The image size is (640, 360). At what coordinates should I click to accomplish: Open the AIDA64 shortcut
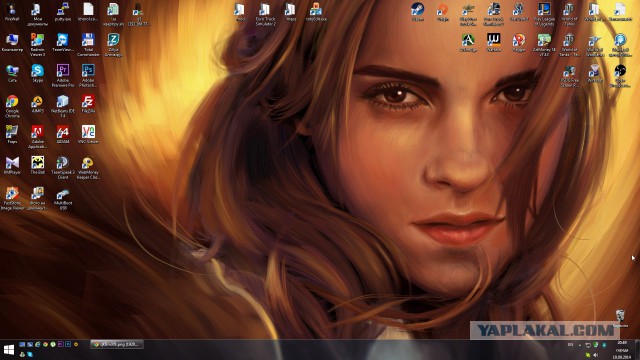coord(63,134)
